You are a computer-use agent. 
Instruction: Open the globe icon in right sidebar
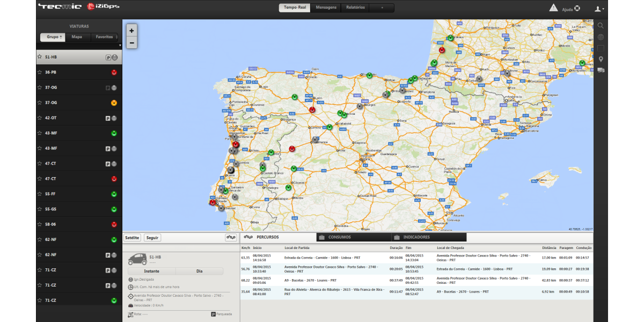tap(601, 37)
